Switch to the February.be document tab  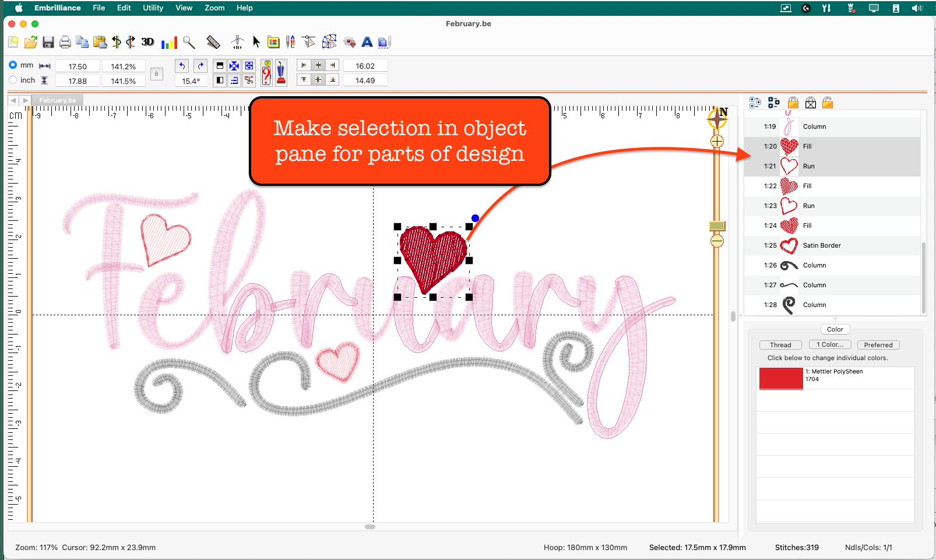point(58,100)
